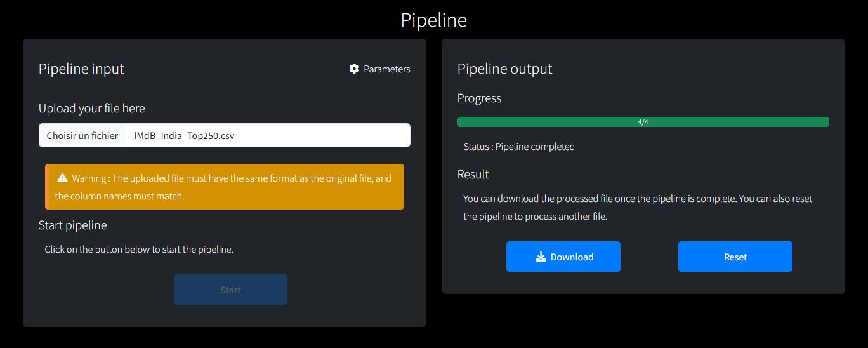Open the Parameters text link

point(386,69)
